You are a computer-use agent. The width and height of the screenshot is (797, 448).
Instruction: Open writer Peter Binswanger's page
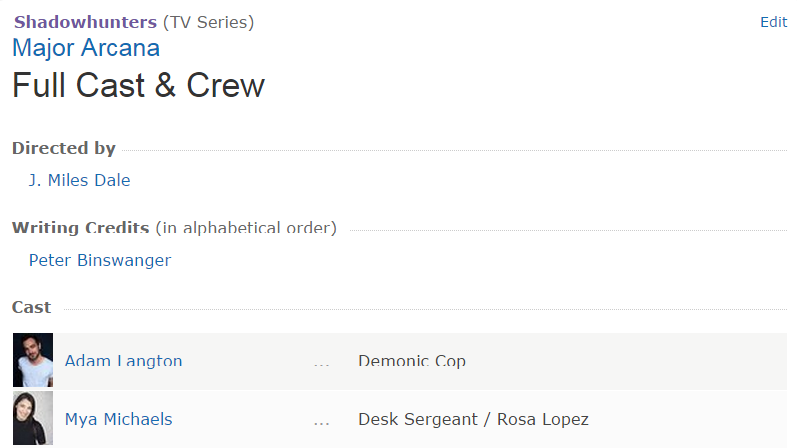pos(100,260)
